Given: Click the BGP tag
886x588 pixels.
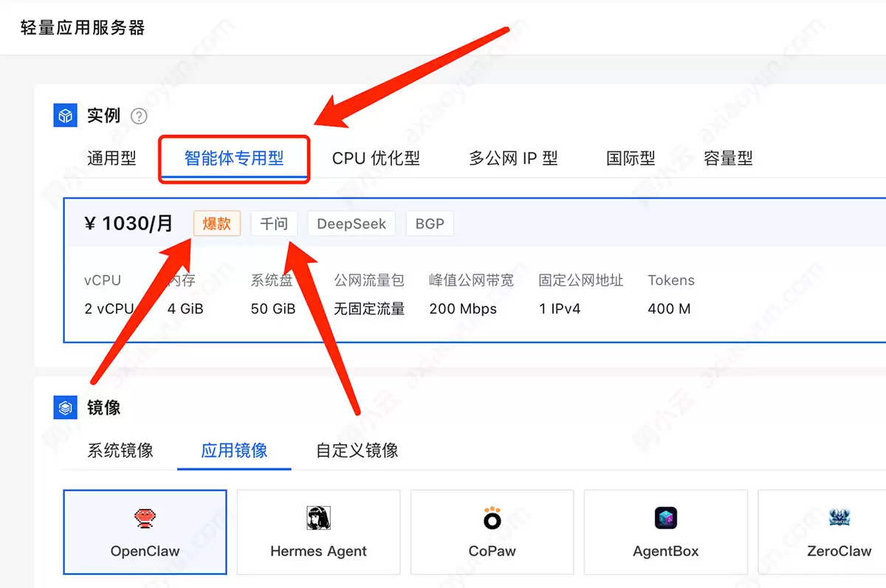Looking at the screenshot, I should click(x=430, y=224).
